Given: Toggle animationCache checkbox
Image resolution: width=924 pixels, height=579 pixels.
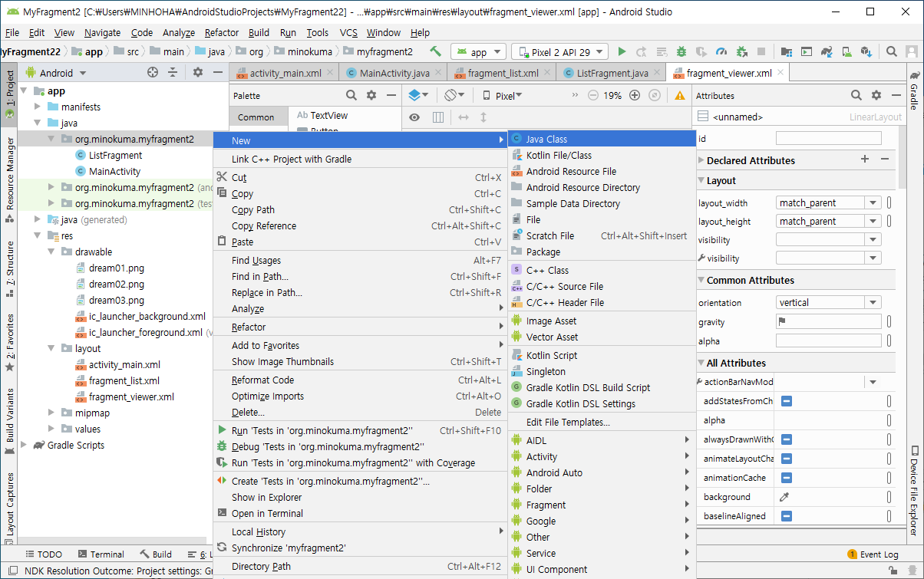Looking at the screenshot, I should (x=787, y=478).
